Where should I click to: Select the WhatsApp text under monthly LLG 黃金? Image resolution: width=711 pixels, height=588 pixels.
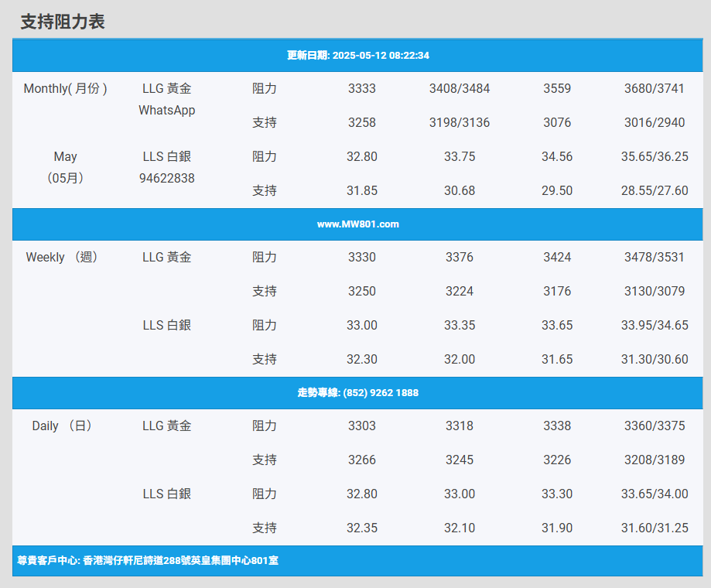click(167, 110)
